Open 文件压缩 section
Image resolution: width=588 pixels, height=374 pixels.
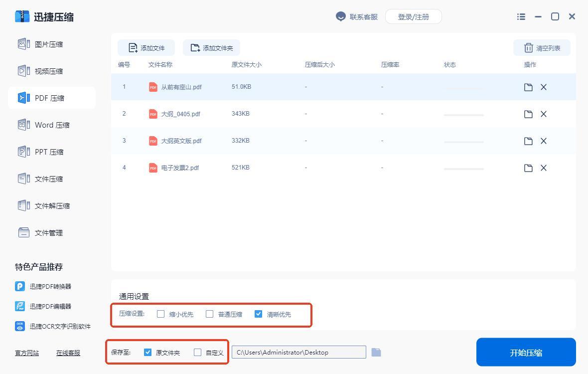[x=49, y=179]
